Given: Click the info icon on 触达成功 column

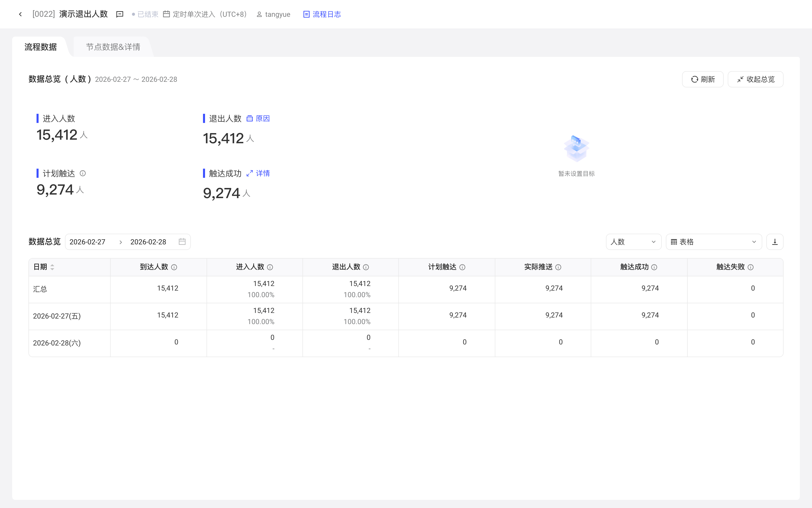Looking at the screenshot, I should (654, 267).
